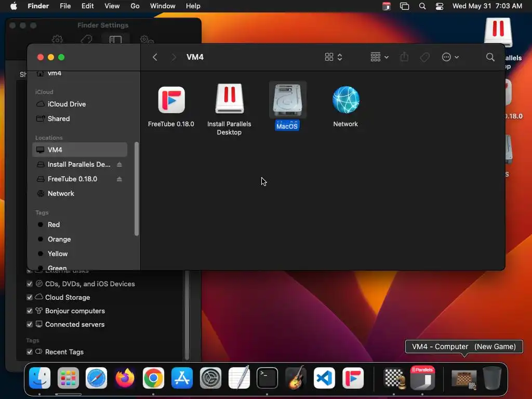Open Parallels installer disk on desktop
The image size is (532, 399).
click(x=498, y=33)
